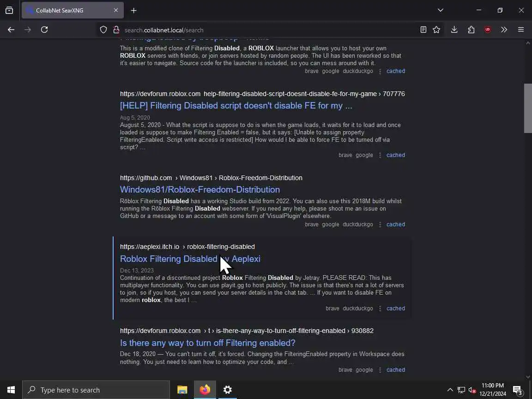
Task: Open the Downloads panel
Action: 454,30
